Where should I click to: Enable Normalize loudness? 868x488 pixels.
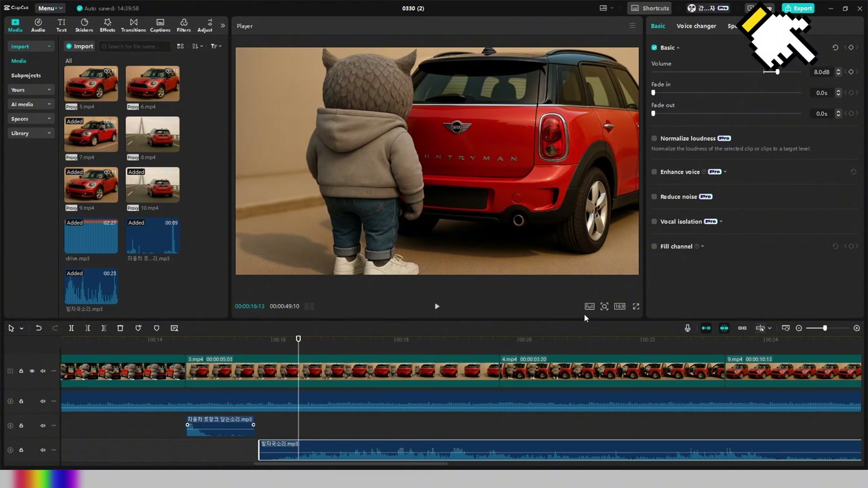coord(654,139)
